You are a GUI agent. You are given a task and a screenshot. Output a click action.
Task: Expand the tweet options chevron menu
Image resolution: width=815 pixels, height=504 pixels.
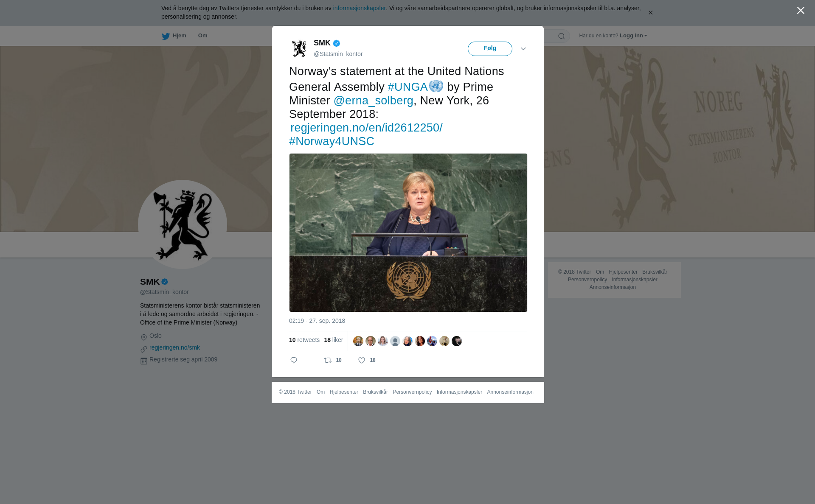point(523,49)
